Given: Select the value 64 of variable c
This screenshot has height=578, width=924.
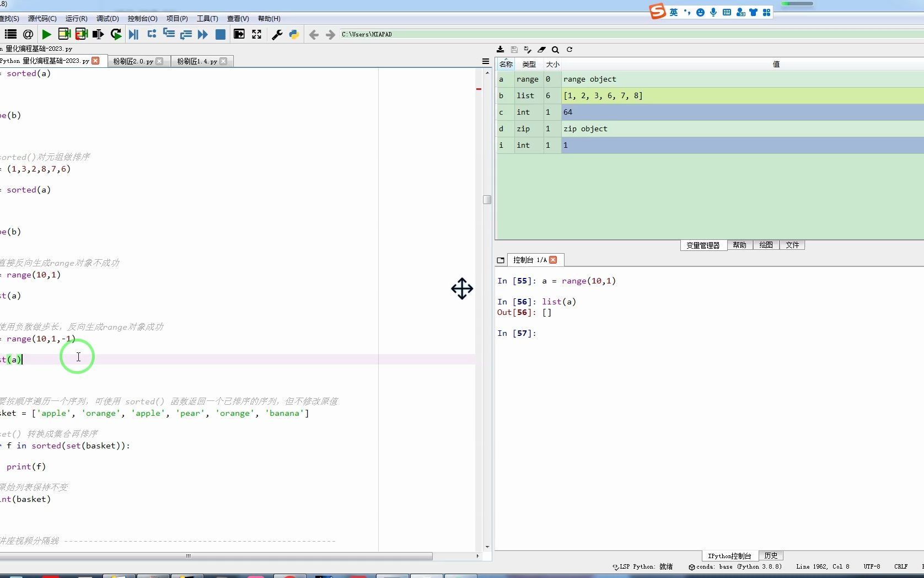Looking at the screenshot, I should [743, 112].
